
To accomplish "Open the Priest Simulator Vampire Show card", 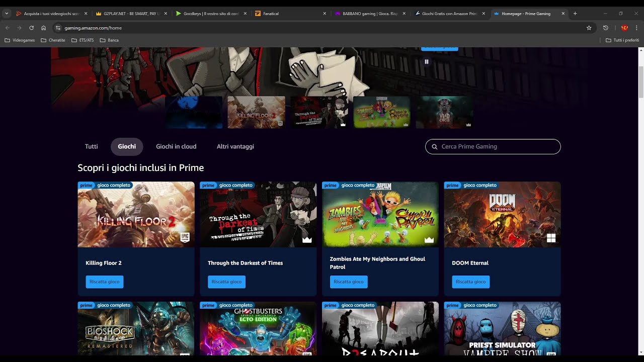I will [x=502, y=329].
